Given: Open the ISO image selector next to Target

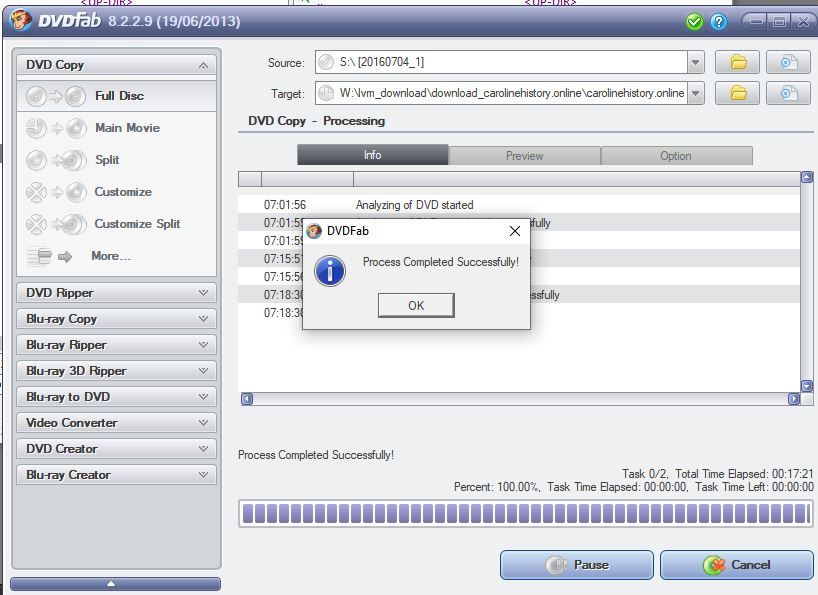Looking at the screenshot, I should point(789,92).
